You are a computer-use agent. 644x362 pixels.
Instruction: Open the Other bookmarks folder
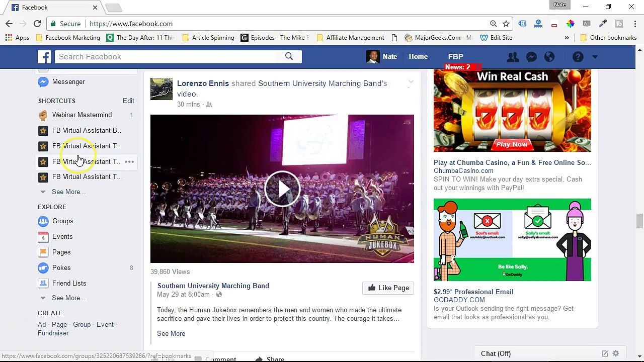[608, 38]
